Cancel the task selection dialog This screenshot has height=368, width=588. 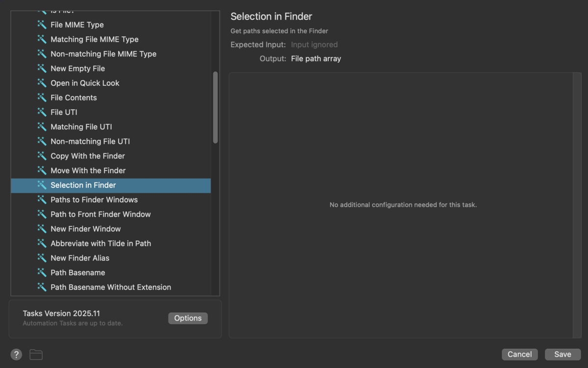tap(519, 354)
